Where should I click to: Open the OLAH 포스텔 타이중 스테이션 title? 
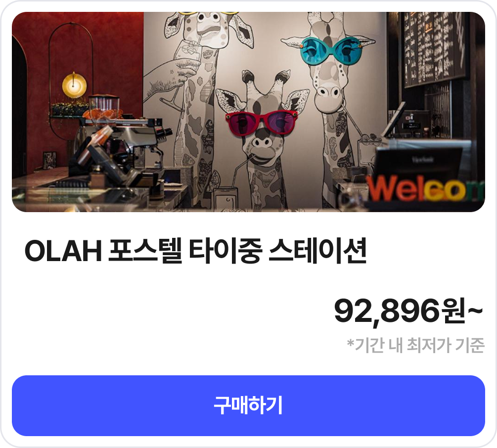click(195, 251)
